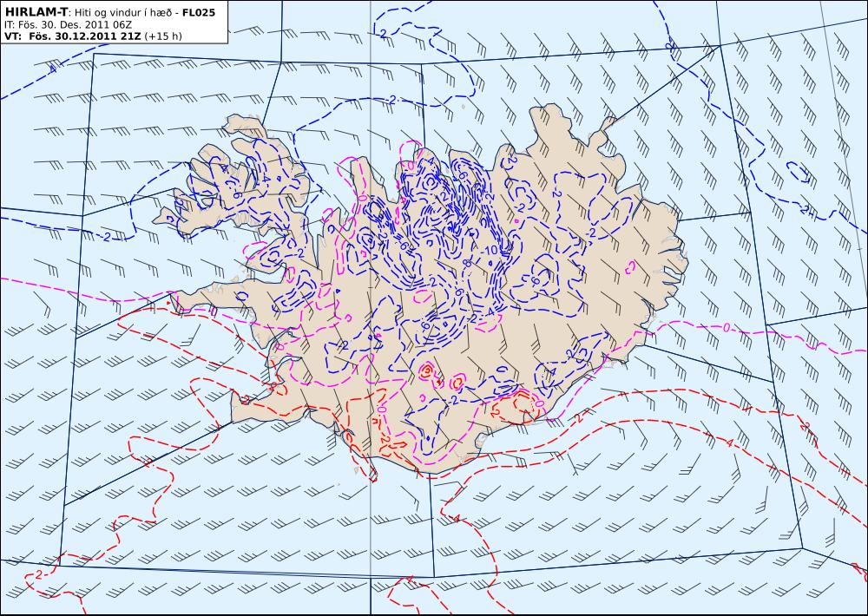Click the '(+15 h)' forecast offset text

pyautogui.click(x=163, y=36)
